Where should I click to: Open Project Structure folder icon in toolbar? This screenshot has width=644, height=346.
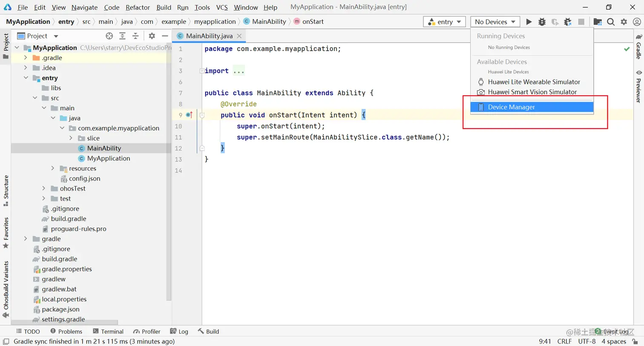tap(598, 22)
